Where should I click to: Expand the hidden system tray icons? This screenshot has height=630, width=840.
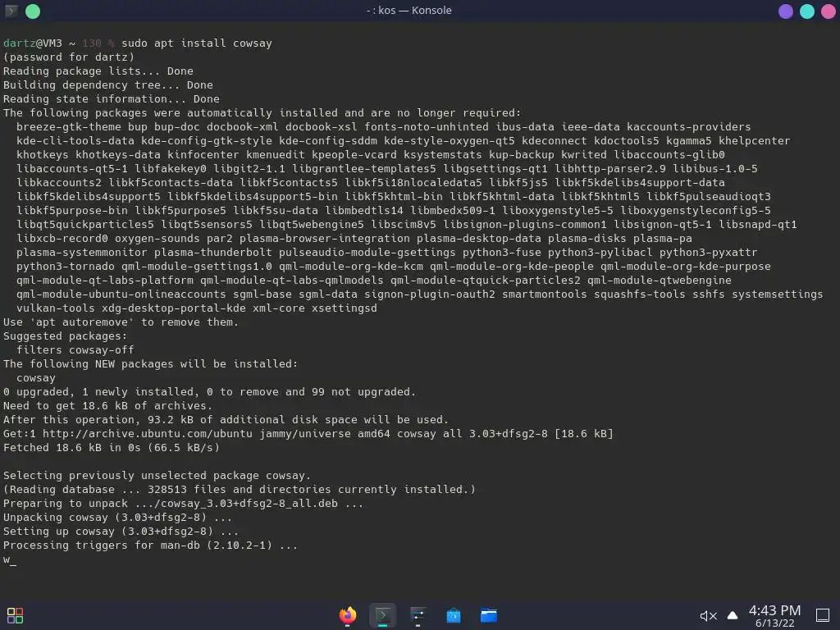pyautogui.click(x=733, y=615)
